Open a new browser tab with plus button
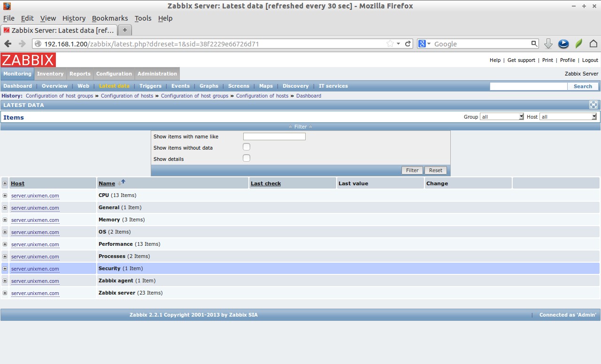The height and width of the screenshot is (364, 601). click(124, 30)
